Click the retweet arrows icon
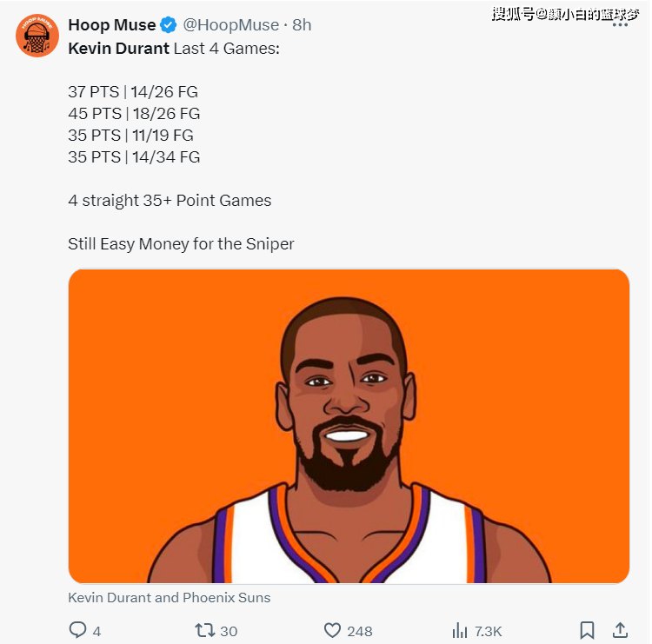The height and width of the screenshot is (644, 652). pyautogui.click(x=205, y=630)
